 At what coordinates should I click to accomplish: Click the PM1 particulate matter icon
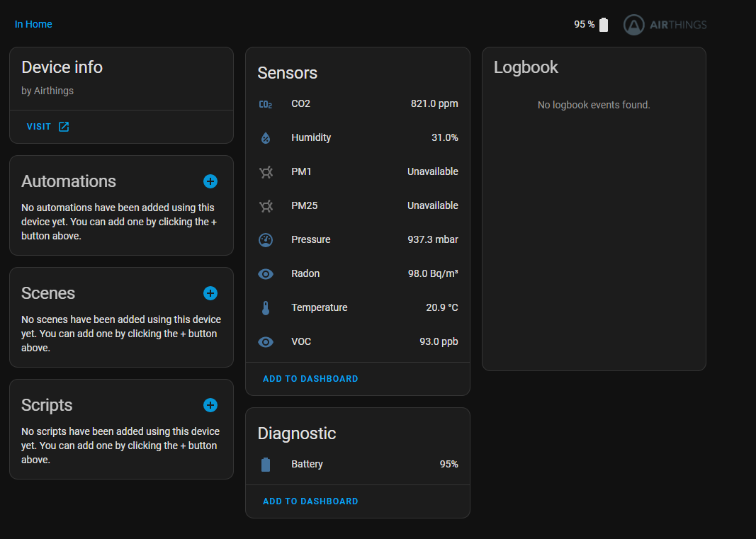click(x=265, y=171)
